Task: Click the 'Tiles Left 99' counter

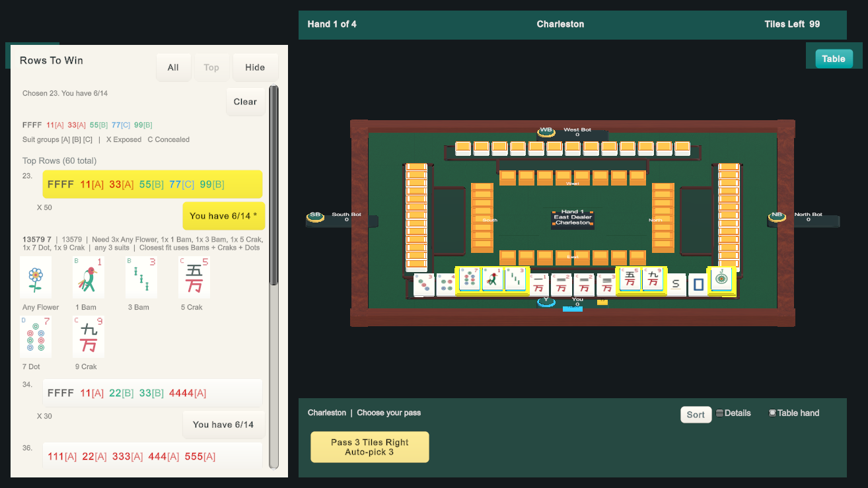Action: coord(792,24)
